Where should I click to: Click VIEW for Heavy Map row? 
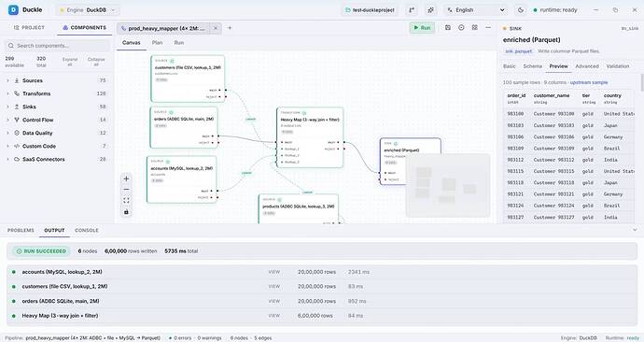click(x=274, y=316)
